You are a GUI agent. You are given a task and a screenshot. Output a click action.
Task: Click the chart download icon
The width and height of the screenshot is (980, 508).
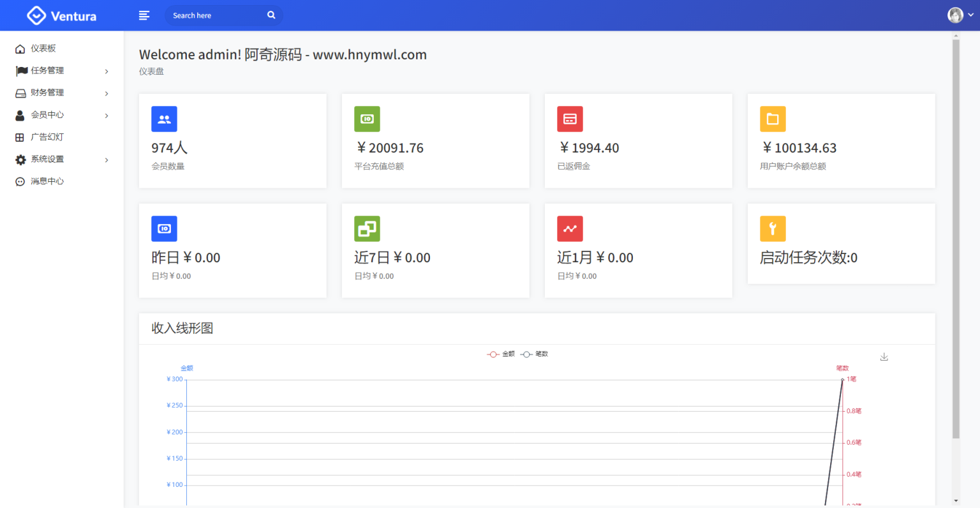coord(884,357)
